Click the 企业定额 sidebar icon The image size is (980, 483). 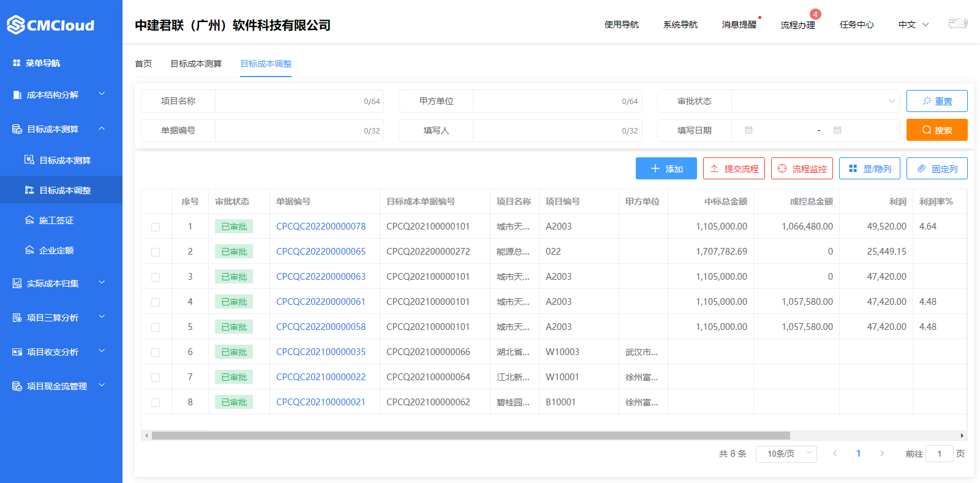[x=29, y=250]
